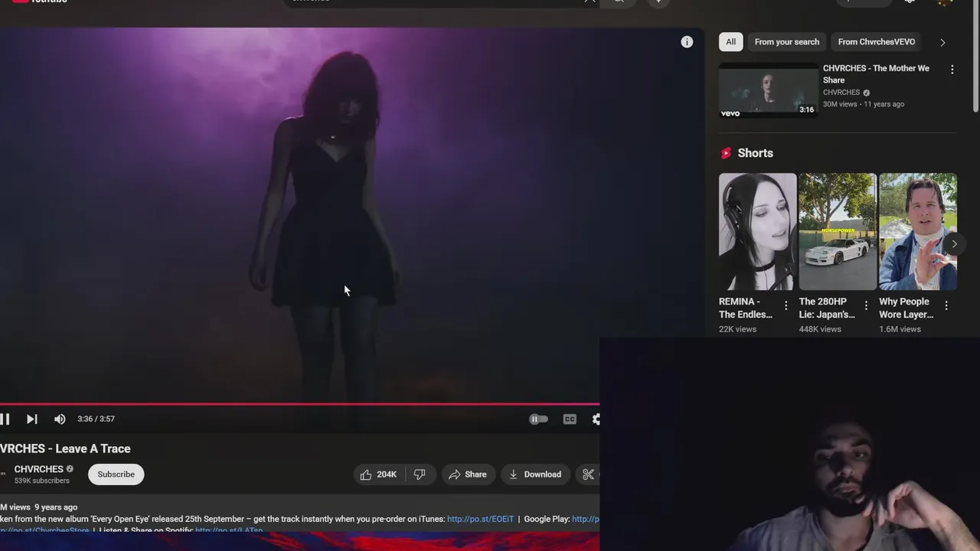Subscribe to the CHVRCHES channel
980x551 pixels.
[116, 474]
